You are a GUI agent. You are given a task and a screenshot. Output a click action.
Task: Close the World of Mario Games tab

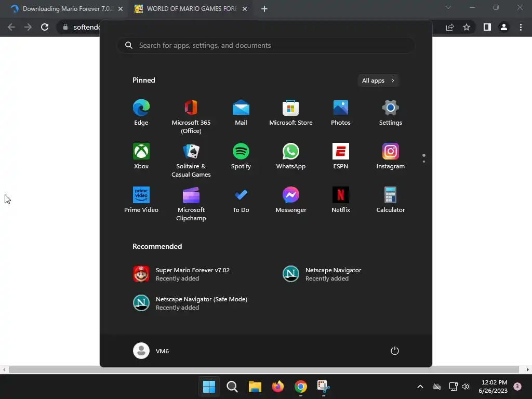point(245,9)
